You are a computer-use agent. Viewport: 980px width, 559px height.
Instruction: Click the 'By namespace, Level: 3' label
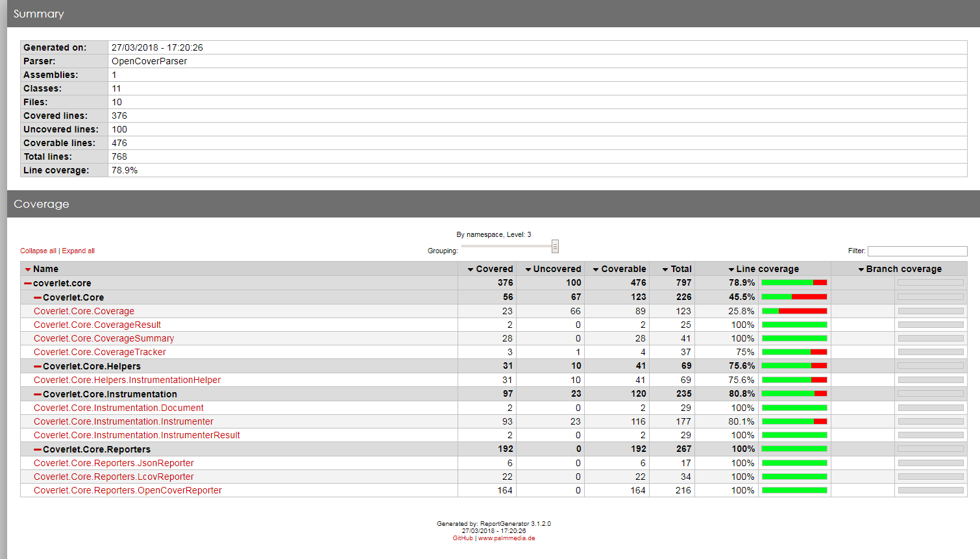494,234
